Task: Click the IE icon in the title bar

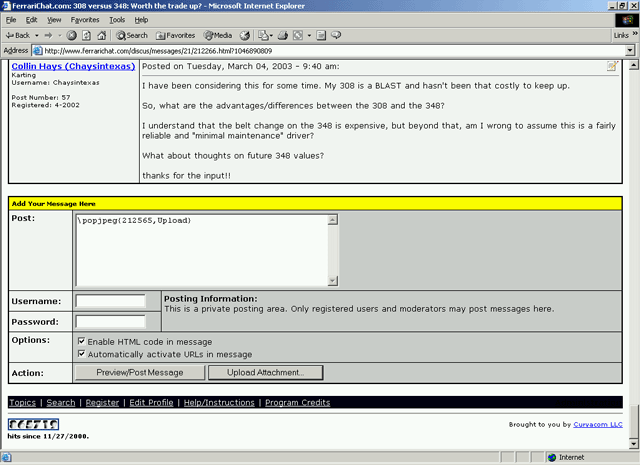Action: click(6, 6)
